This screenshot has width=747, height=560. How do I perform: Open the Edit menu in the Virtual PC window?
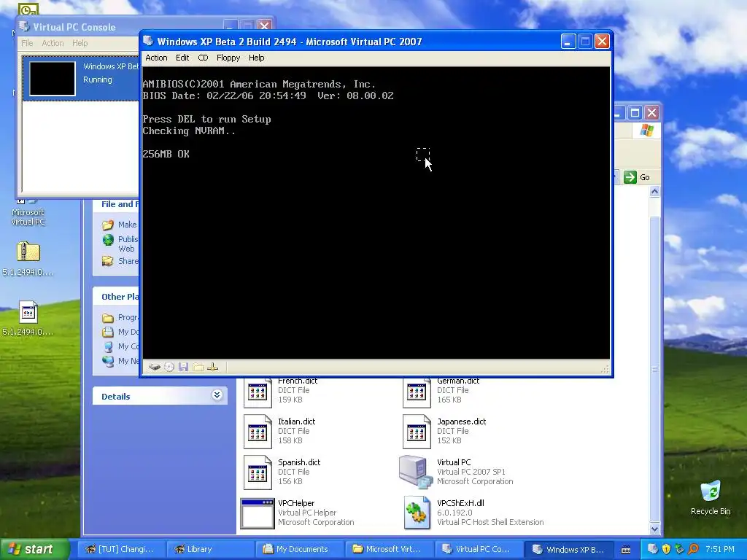tap(182, 58)
